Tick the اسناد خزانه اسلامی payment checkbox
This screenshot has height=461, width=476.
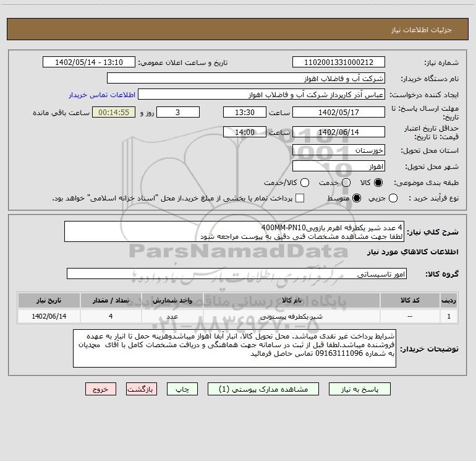click(x=300, y=198)
